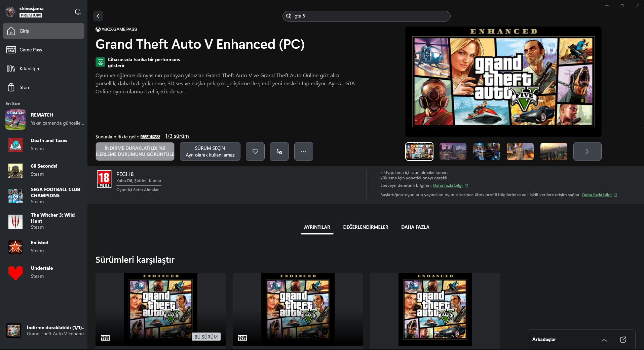Open the shivesjama profile avatar
The image size is (644, 350).
[10, 12]
